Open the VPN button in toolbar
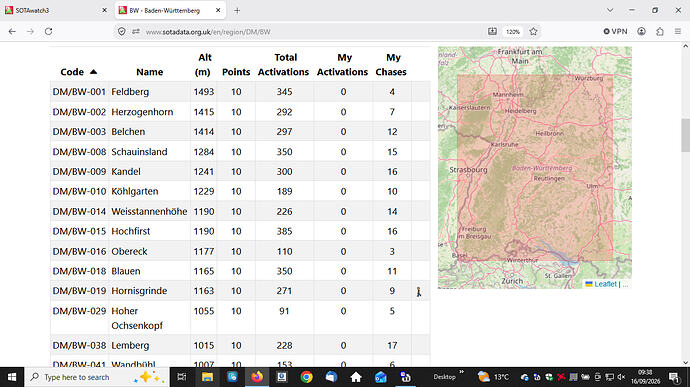Image resolution: width=690 pixels, height=387 pixels. [615, 31]
